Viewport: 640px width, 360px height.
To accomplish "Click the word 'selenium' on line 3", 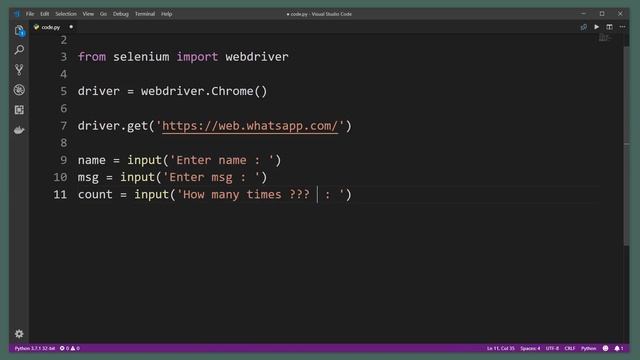I will (141, 57).
